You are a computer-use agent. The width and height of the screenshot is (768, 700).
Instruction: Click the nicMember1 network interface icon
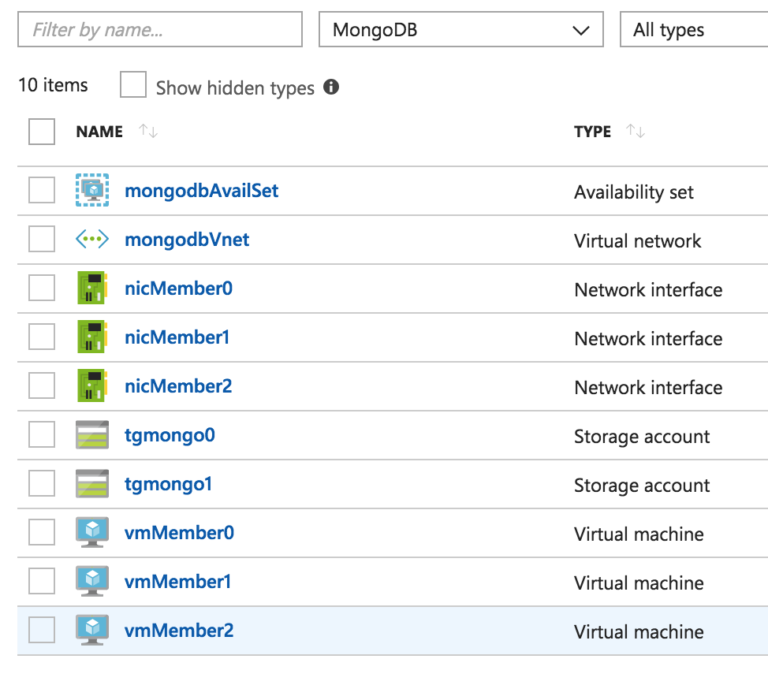tap(92, 337)
